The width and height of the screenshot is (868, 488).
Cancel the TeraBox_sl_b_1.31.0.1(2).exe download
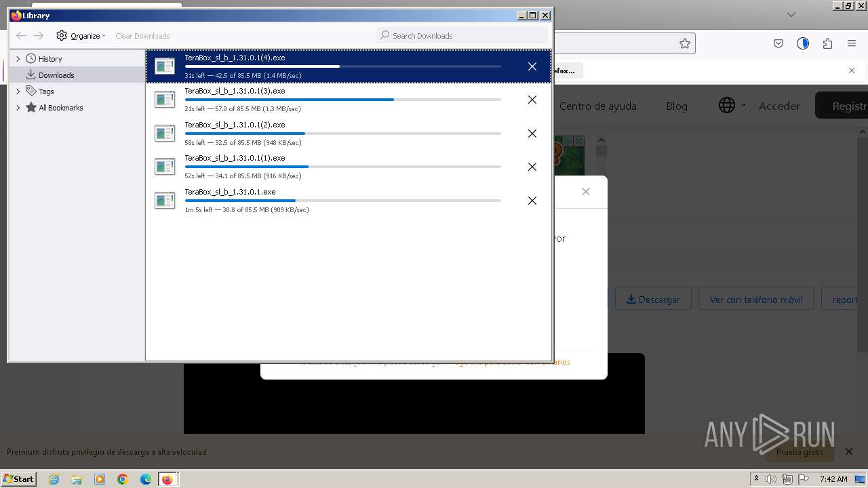[532, 134]
